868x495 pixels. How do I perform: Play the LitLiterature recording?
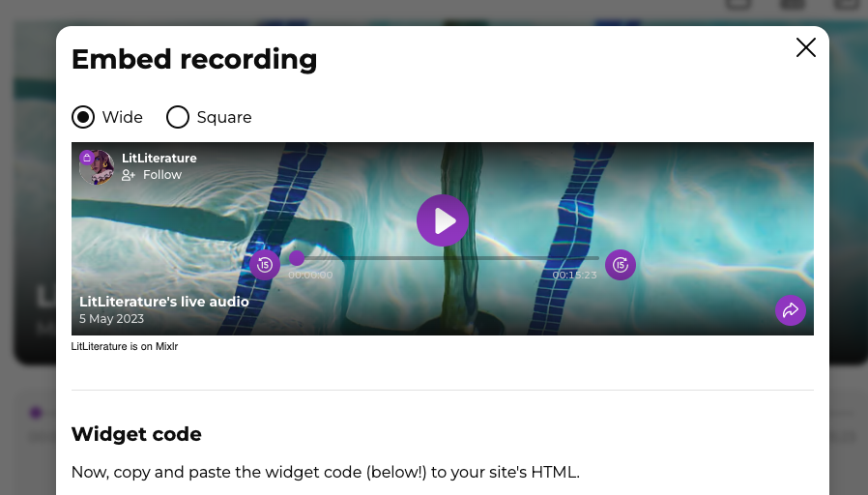coord(443,220)
